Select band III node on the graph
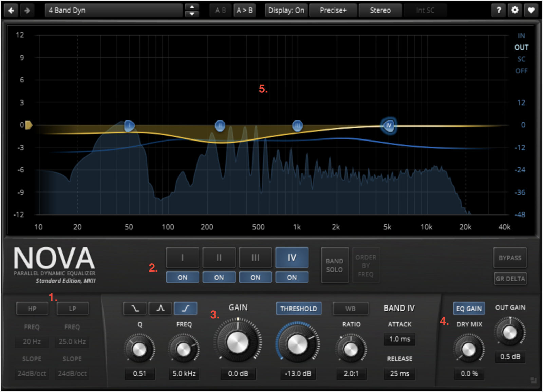The height and width of the screenshot is (392, 543). [x=297, y=126]
